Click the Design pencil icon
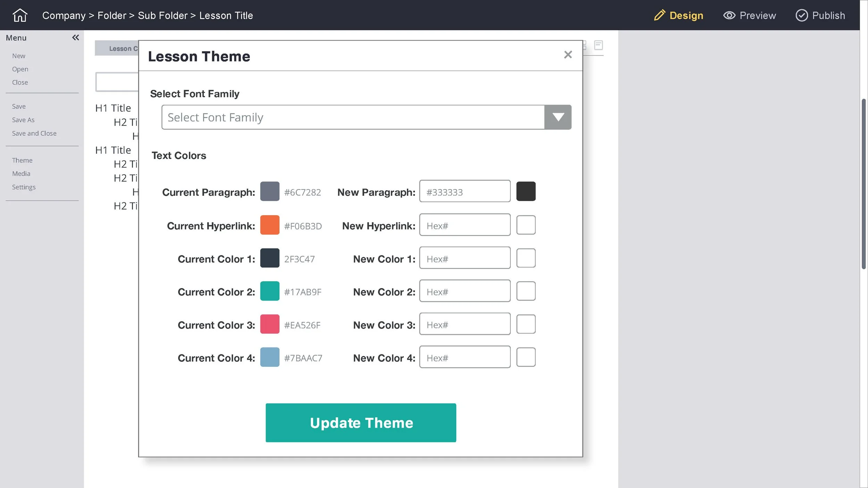868x488 pixels. (659, 15)
